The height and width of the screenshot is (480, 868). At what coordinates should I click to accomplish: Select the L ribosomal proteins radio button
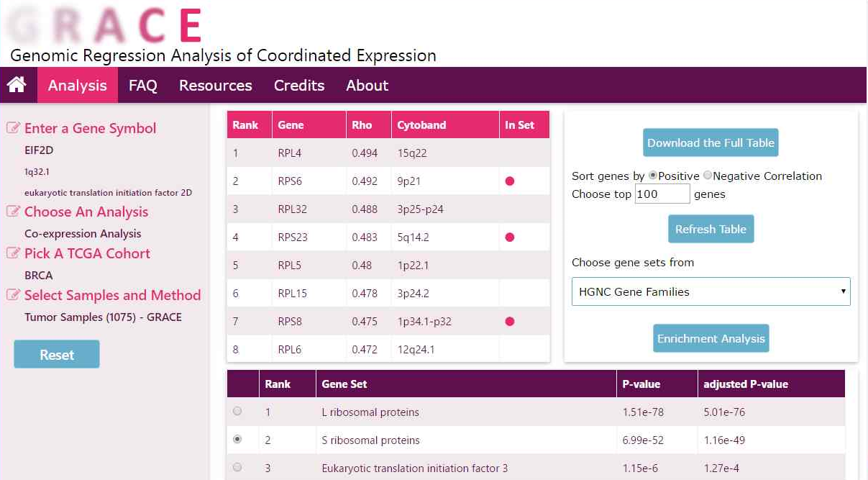pos(237,412)
